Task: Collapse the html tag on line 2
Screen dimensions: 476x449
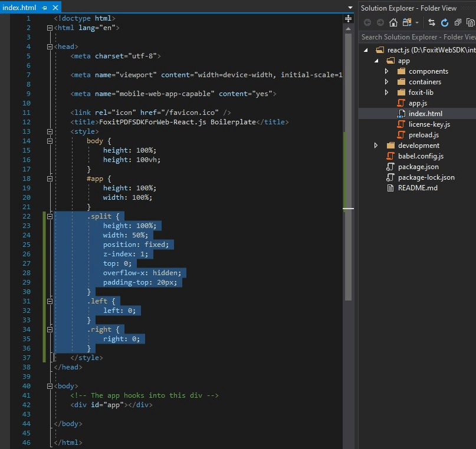Action: [50, 28]
